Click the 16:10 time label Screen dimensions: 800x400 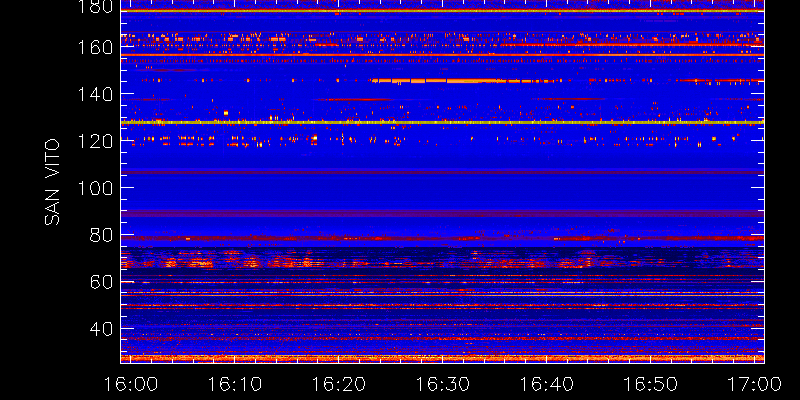(x=235, y=384)
